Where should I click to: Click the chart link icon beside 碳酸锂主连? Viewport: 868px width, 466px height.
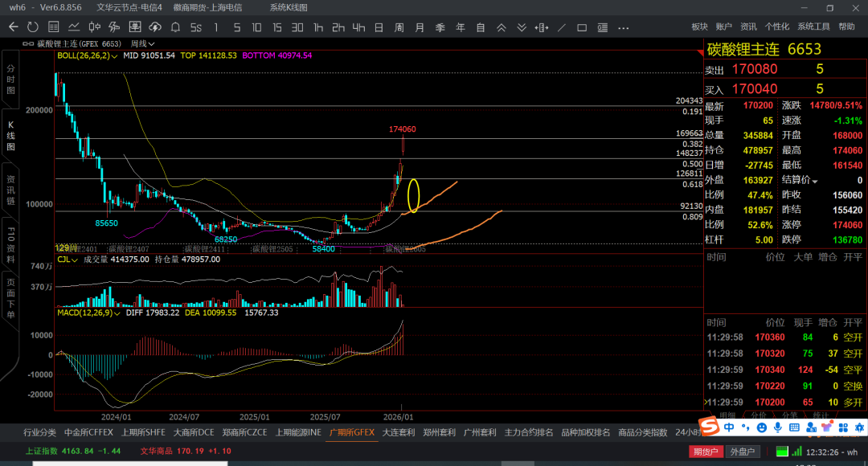(28, 43)
